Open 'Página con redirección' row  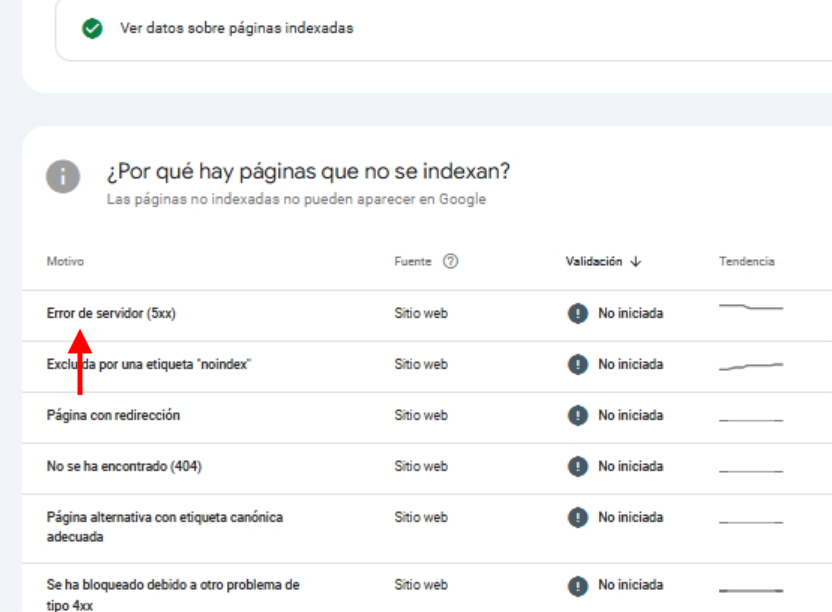[113, 415]
